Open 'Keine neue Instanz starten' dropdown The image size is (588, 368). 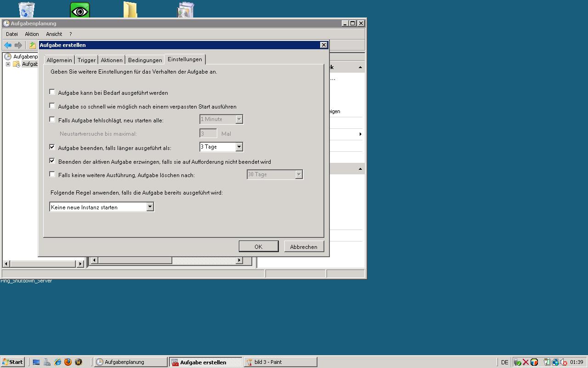pos(150,207)
